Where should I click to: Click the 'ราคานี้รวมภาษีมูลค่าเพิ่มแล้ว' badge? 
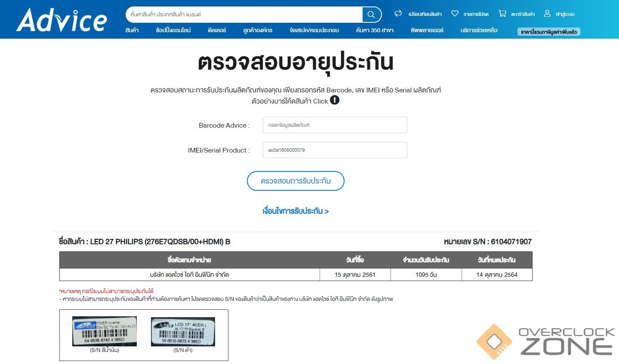[549, 32]
